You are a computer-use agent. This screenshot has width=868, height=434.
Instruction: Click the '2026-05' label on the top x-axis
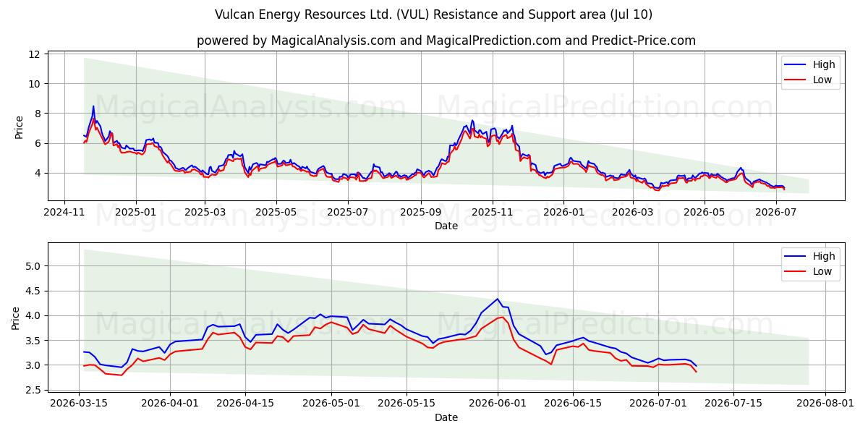(703, 213)
